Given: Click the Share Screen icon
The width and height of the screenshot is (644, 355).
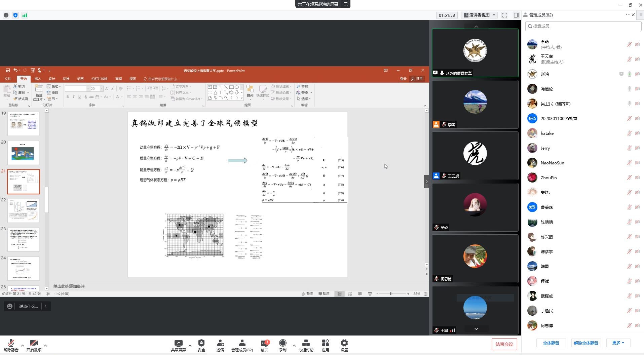Looking at the screenshot, I should pyautogui.click(x=178, y=343).
